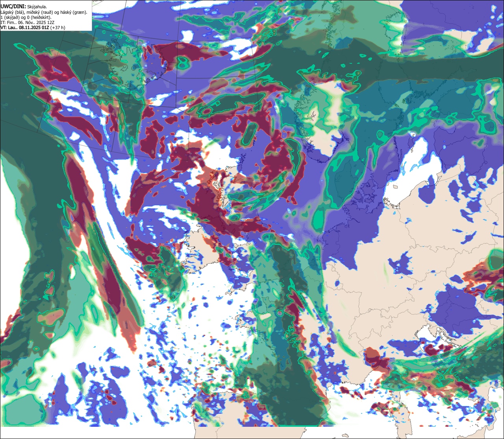Click the 'VT: Lau.. 08.11.2025 01Z' text
This screenshot has width=504, height=439.
(25, 28)
